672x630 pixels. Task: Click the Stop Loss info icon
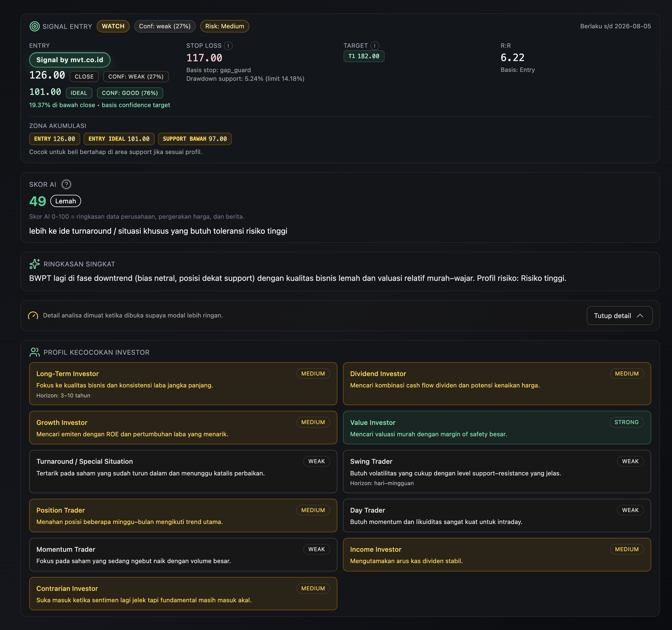(x=228, y=46)
